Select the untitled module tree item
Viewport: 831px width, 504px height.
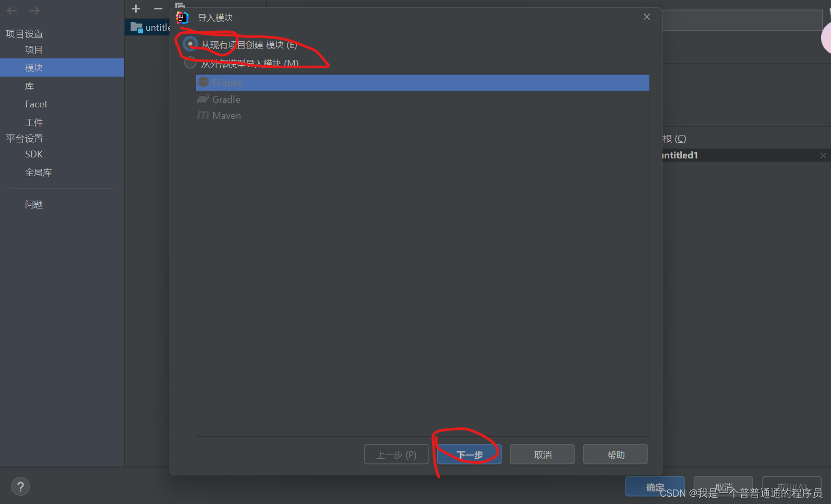pos(150,28)
